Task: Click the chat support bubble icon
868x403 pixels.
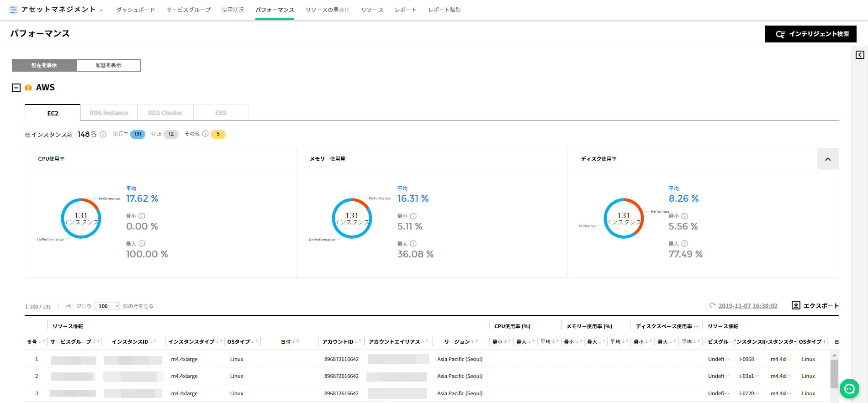Action: [x=849, y=389]
